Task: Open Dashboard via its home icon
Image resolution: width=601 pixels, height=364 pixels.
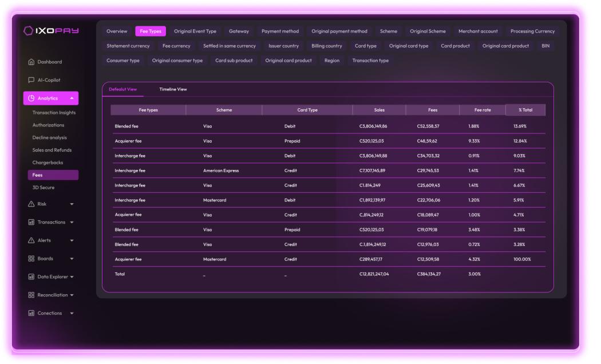Action: (31, 62)
